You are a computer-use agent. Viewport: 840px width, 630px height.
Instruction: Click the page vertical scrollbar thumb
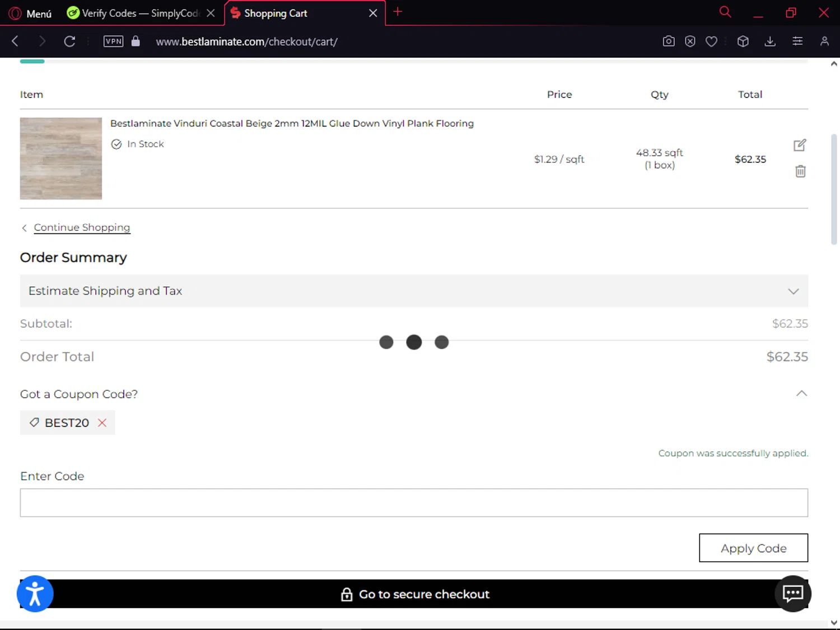[x=834, y=189]
